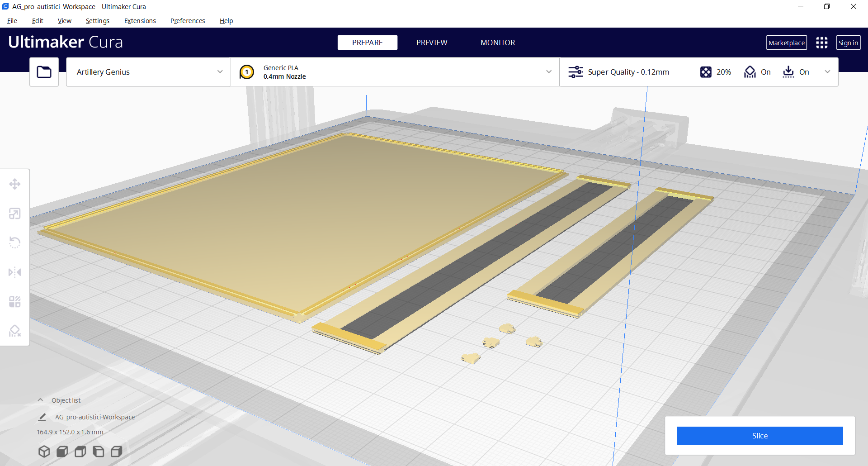Switch to 3D perspective view
This screenshot has height=466, width=868.
point(44,452)
